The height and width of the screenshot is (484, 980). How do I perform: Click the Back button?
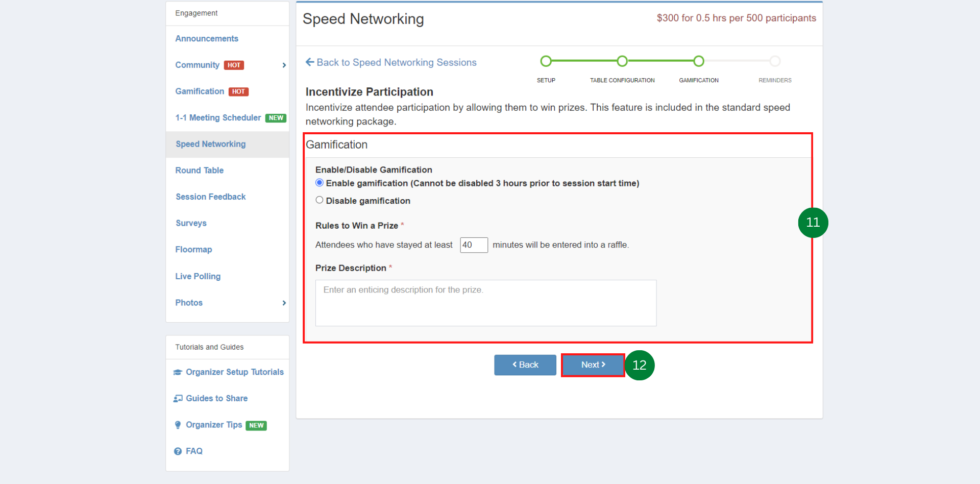525,365
